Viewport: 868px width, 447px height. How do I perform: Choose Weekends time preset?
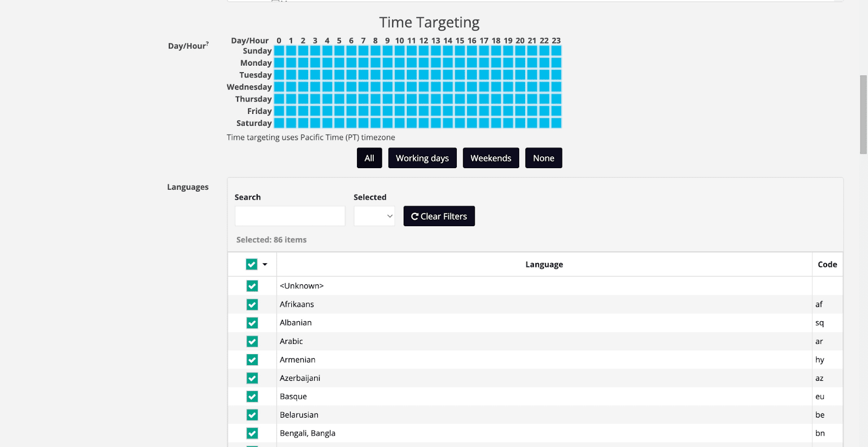(490, 158)
